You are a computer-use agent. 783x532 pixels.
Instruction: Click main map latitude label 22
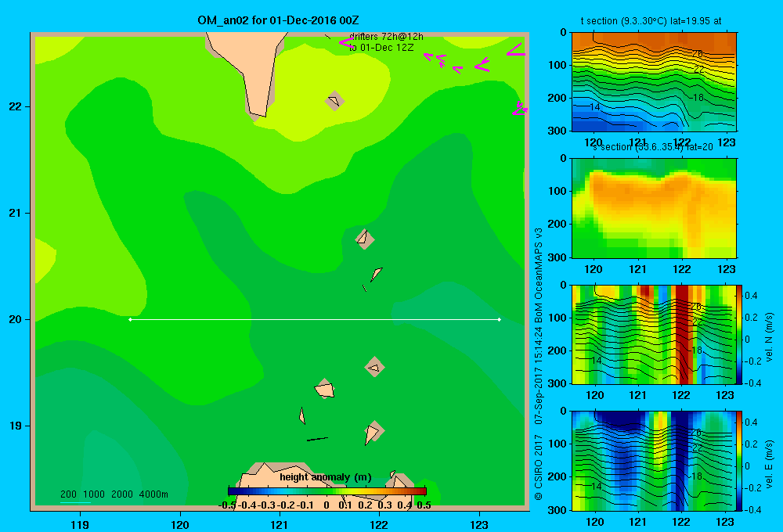pos(16,106)
